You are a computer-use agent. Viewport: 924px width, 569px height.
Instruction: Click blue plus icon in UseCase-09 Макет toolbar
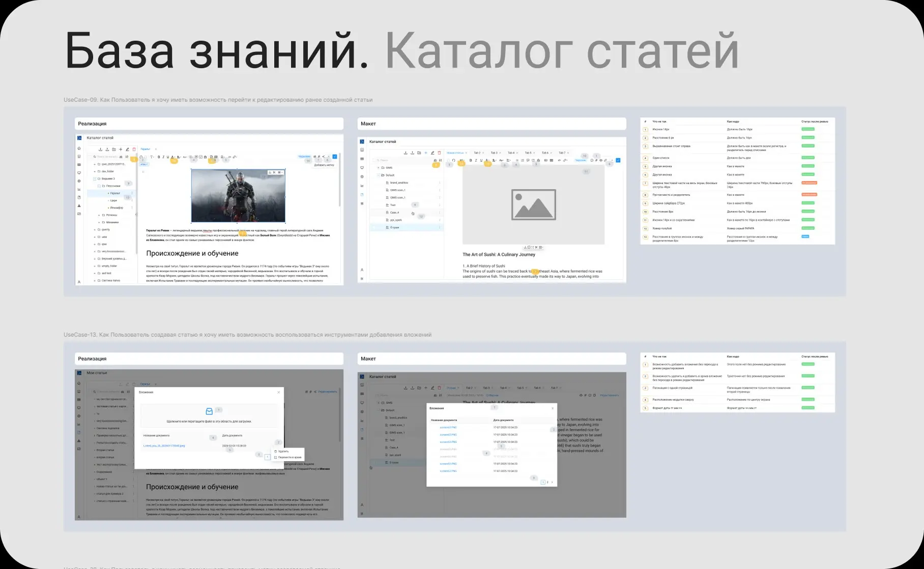click(x=426, y=153)
